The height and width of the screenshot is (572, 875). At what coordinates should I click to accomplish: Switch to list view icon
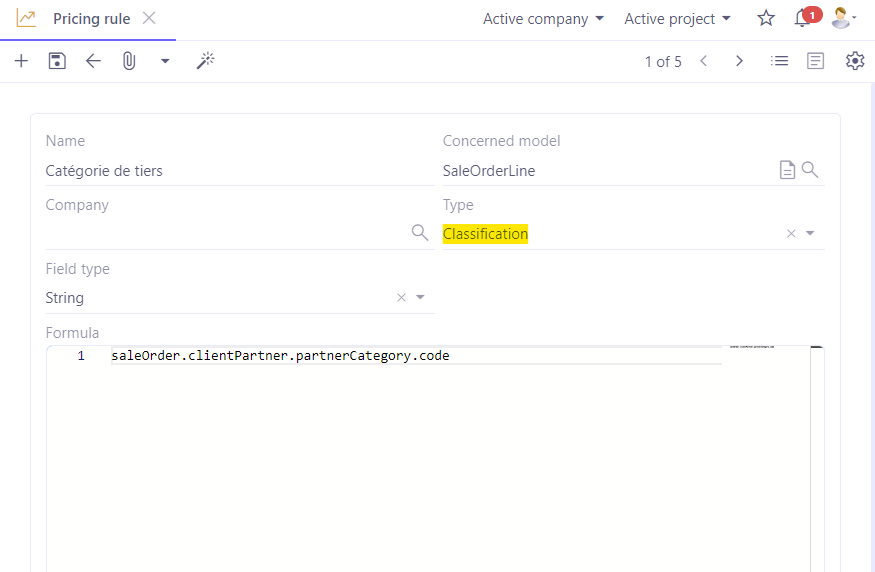pos(780,61)
